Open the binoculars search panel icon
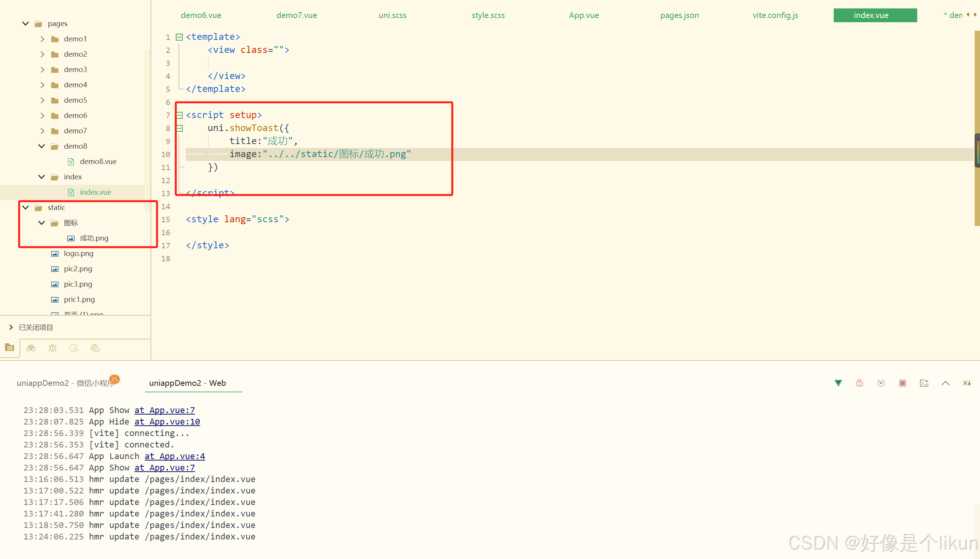Viewport: 980px width, 559px height. (x=31, y=348)
